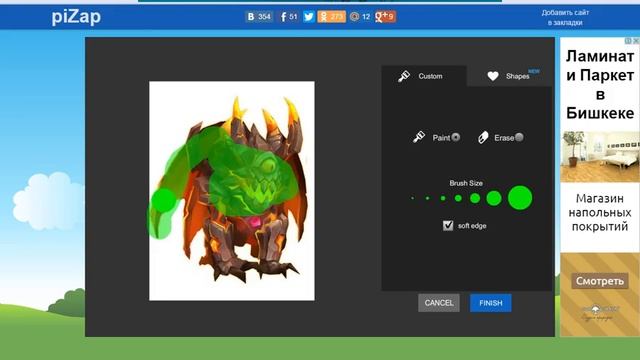Share on Google Plus button
Image resolution: width=640 pixels, height=360 pixels.
[x=385, y=17]
